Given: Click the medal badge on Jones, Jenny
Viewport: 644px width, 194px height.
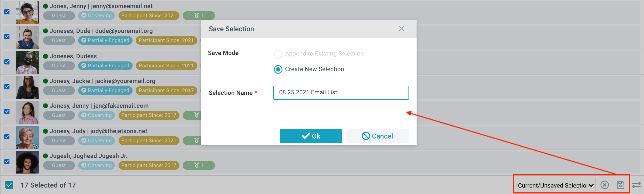Looking at the screenshot, I should (x=199, y=16).
